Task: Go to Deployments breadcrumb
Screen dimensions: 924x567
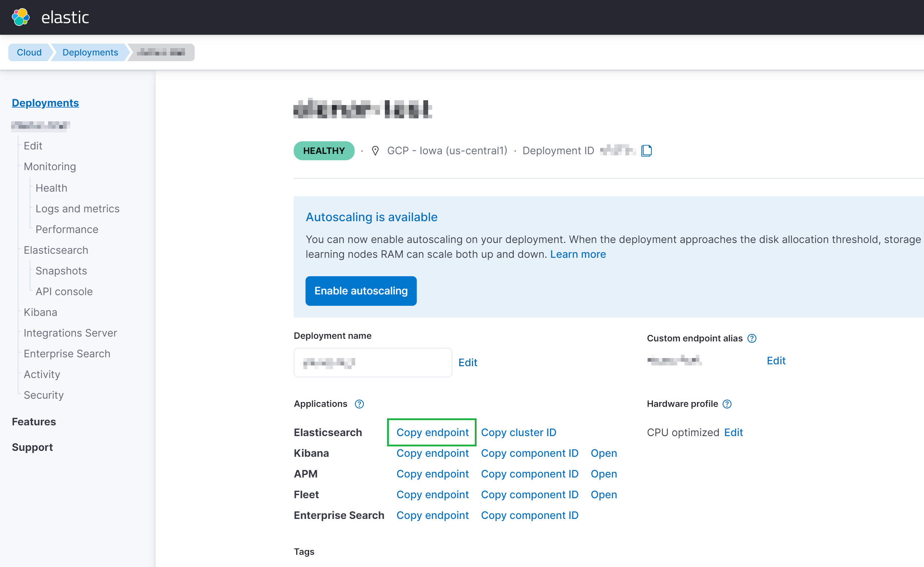Action: pos(90,52)
